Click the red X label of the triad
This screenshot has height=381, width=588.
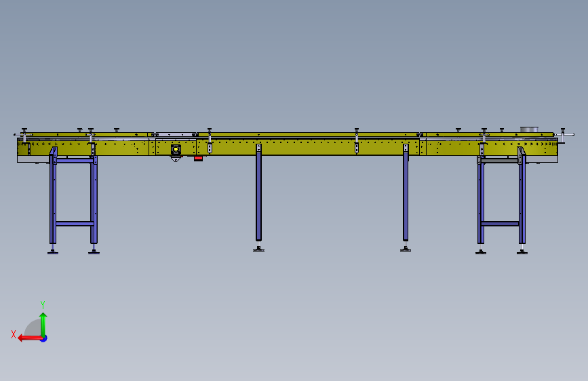click(14, 334)
